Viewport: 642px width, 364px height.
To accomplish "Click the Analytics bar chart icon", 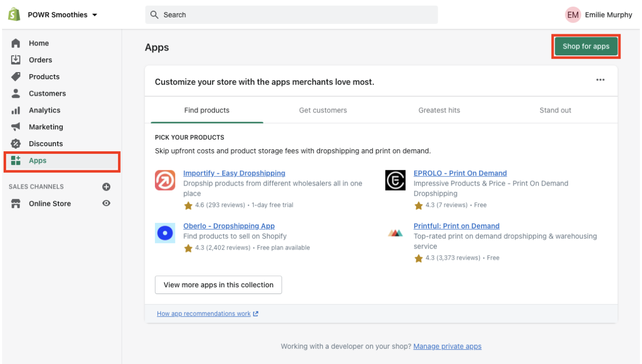I will (x=16, y=110).
